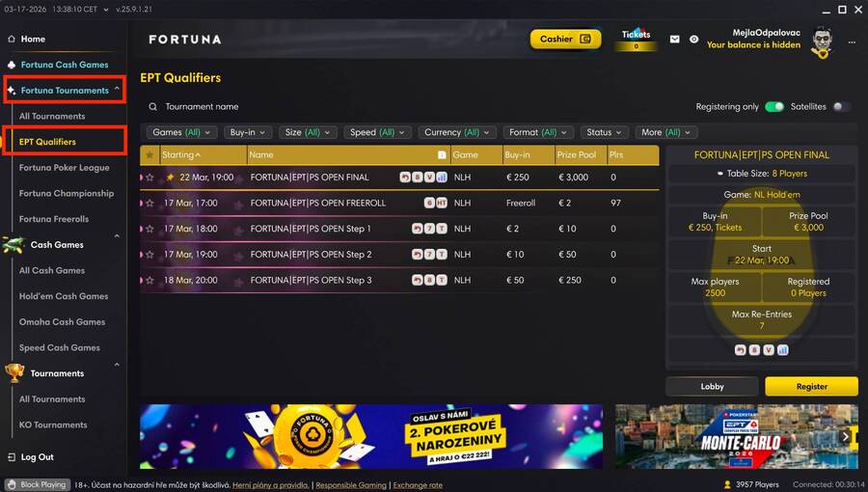Open the Currency filter dropdown
The height and width of the screenshot is (492, 868).
point(457,132)
